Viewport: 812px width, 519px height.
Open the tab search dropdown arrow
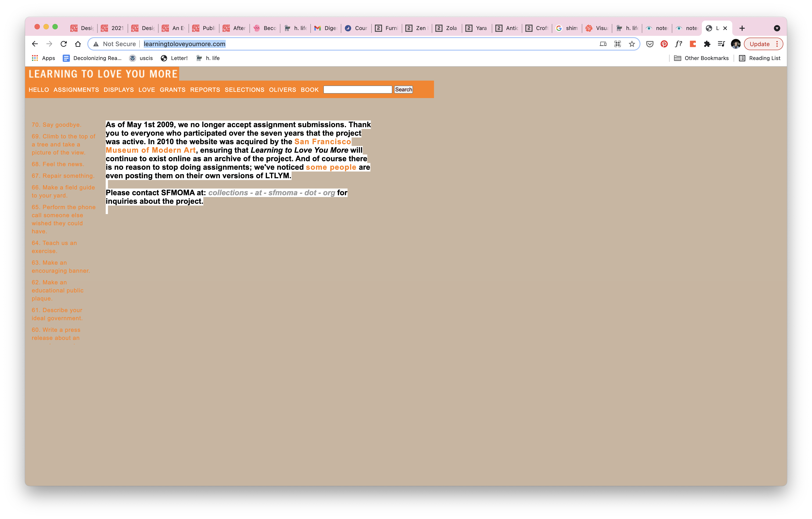point(777,28)
